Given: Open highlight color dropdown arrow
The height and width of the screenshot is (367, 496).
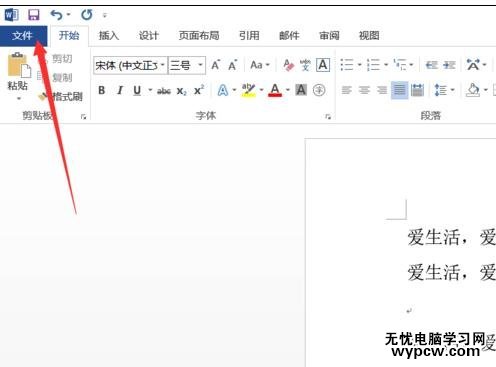Looking at the screenshot, I should (262, 90).
